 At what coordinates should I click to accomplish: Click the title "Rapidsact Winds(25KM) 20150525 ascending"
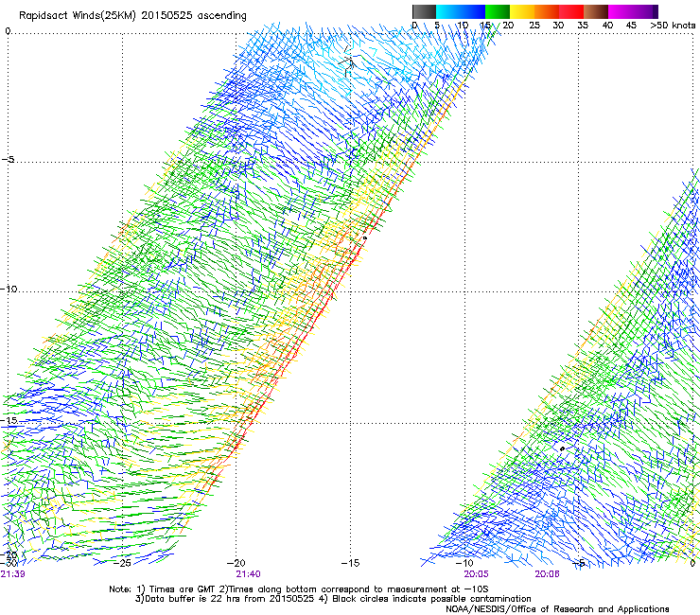click(132, 16)
